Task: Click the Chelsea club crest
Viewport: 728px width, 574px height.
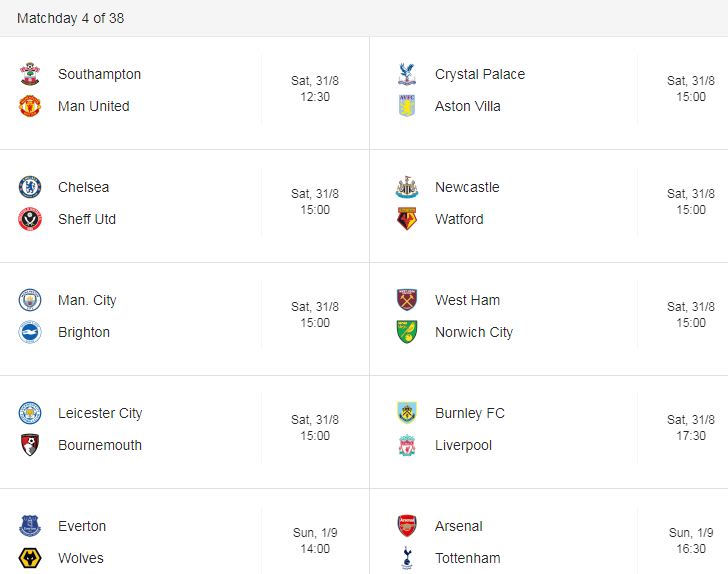Action: click(x=30, y=187)
